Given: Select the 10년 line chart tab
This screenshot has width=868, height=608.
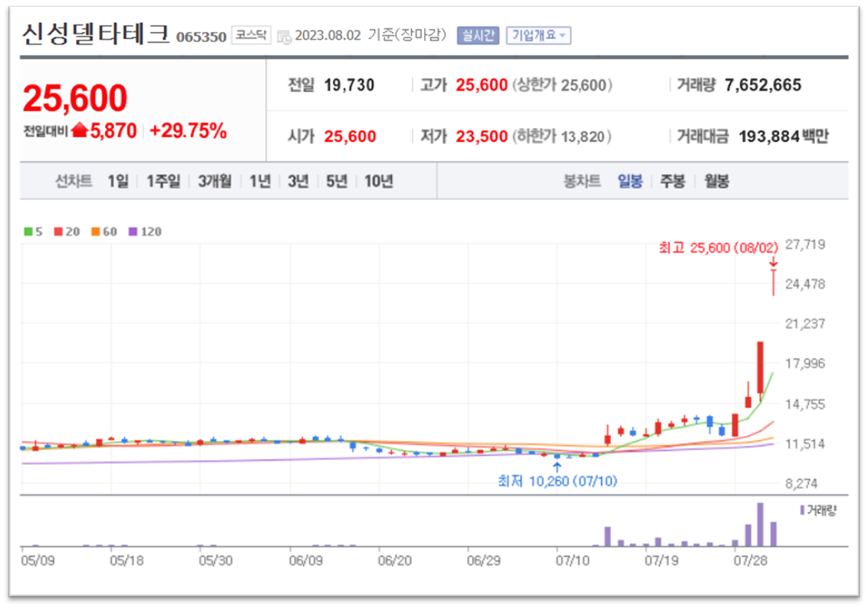Looking at the screenshot, I should [x=379, y=181].
